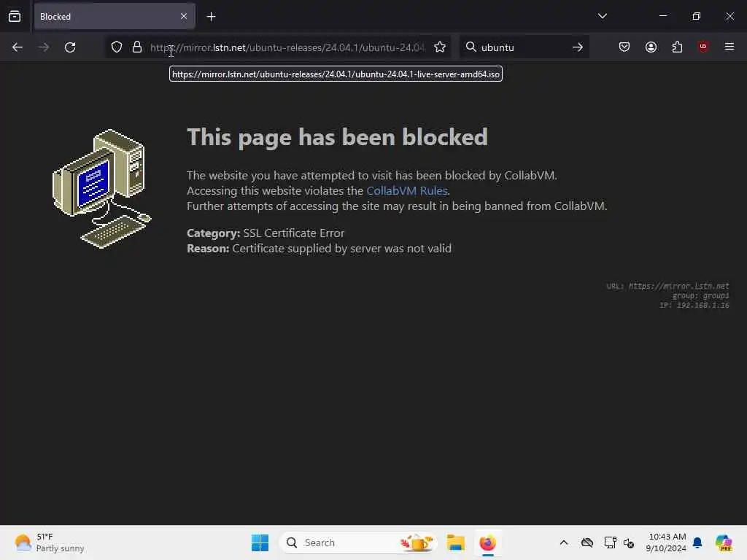This screenshot has height=560, width=747.
Task: Expand the list all tabs dropdown
Action: pos(602,16)
